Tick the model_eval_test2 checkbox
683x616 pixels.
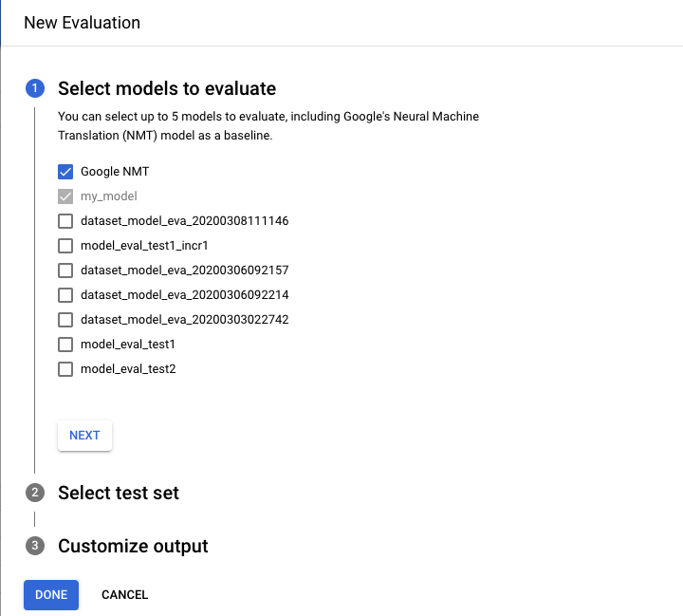point(65,369)
